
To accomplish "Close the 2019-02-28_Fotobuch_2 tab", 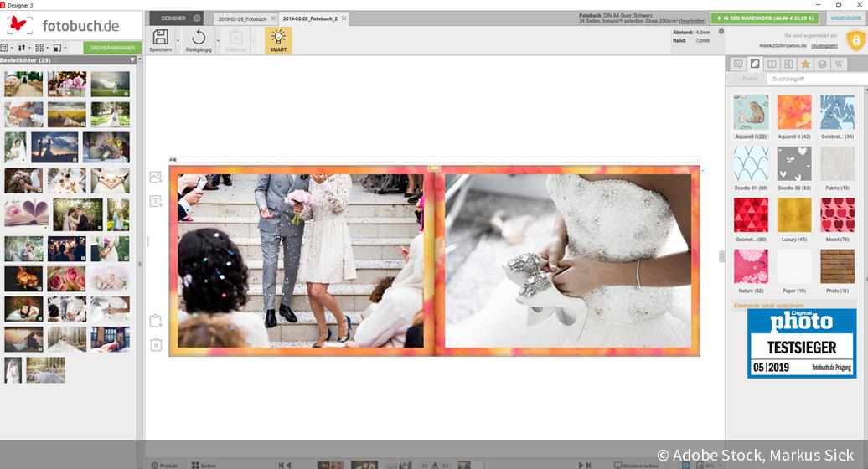I will click(344, 18).
